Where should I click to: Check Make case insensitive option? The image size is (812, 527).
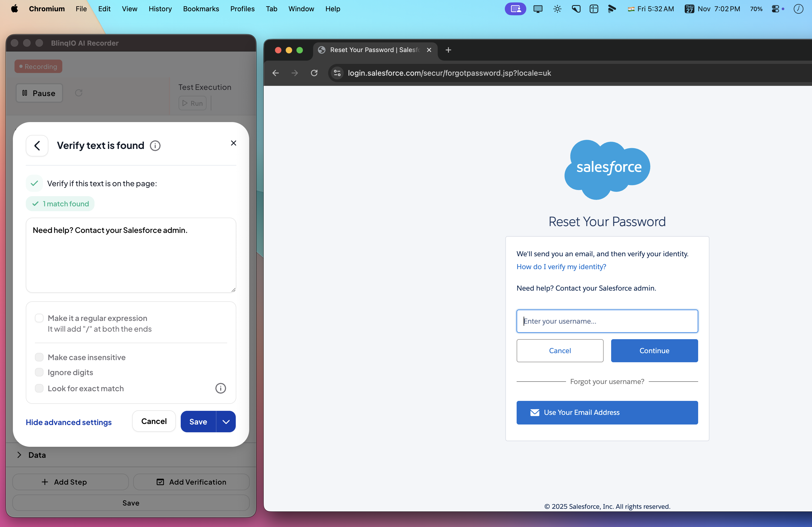pyautogui.click(x=39, y=357)
